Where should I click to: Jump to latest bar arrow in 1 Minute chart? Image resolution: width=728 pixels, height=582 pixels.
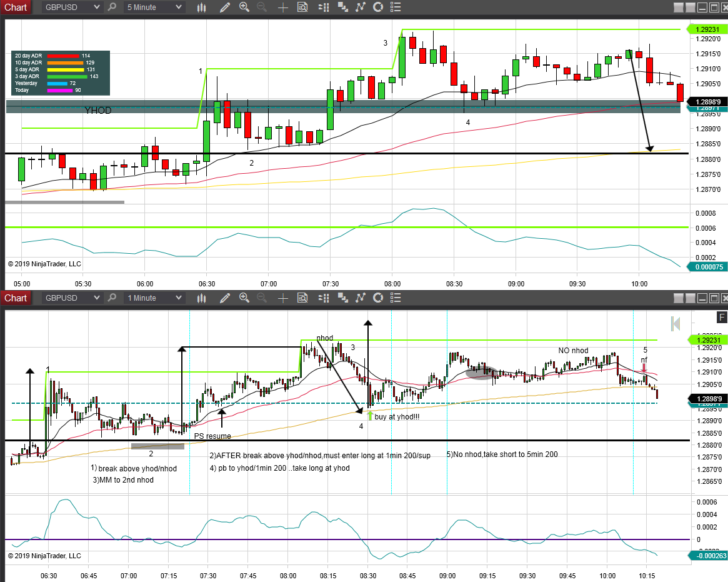[x=676, y=324]
